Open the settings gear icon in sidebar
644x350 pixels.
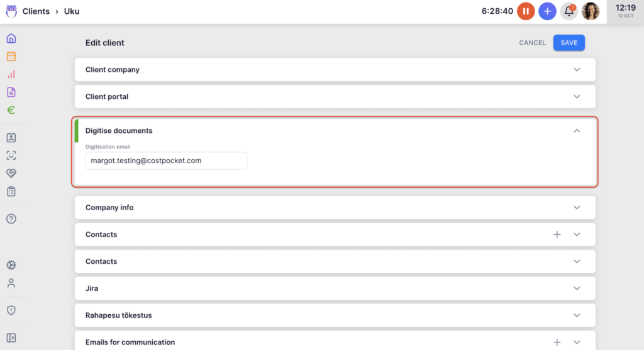click(11, 265)
